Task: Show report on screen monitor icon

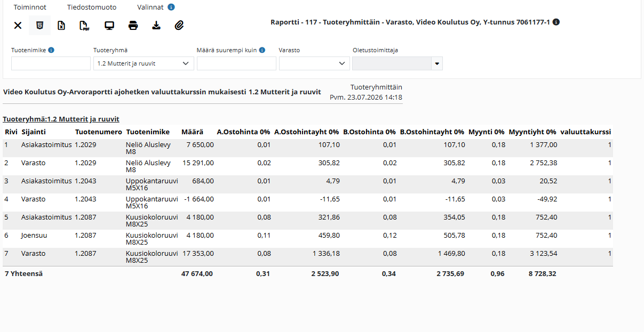Action: tap(109, 25)
